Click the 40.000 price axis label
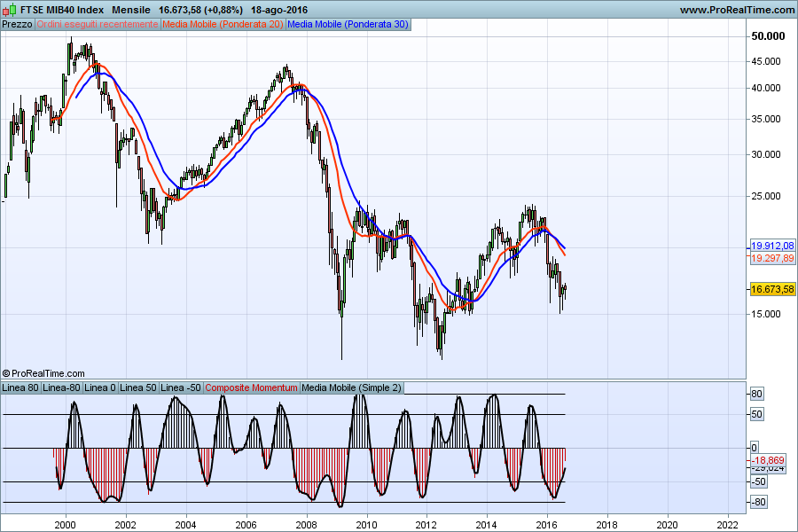 coord(766,88)
